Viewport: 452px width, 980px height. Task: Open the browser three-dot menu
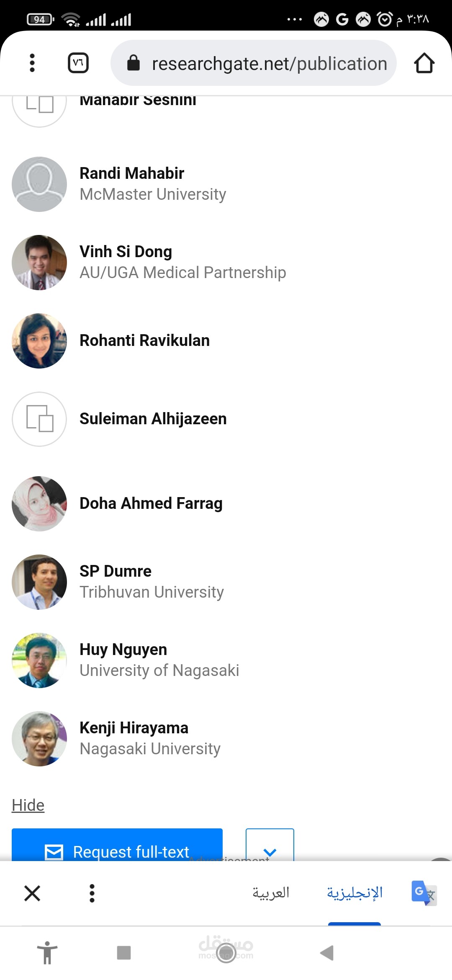(x=32, y=63)
